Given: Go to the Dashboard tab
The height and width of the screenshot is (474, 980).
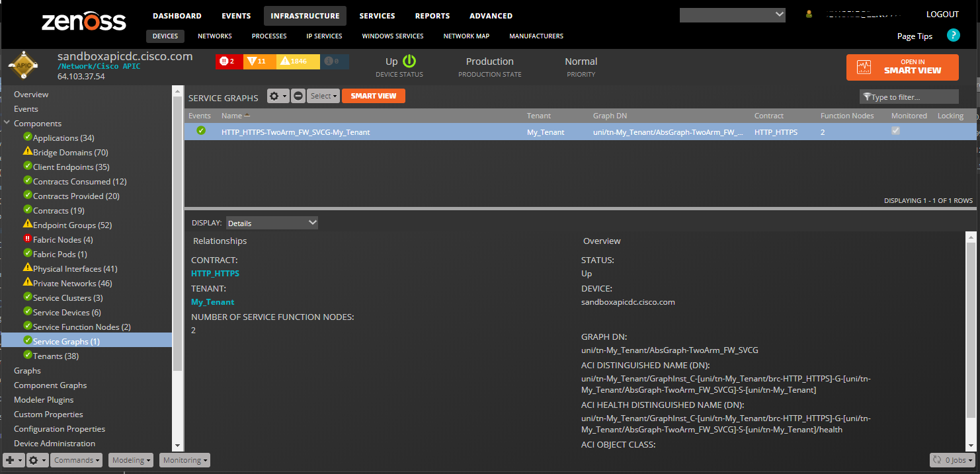Looking at the screenshot, I should tap(177, 16).
